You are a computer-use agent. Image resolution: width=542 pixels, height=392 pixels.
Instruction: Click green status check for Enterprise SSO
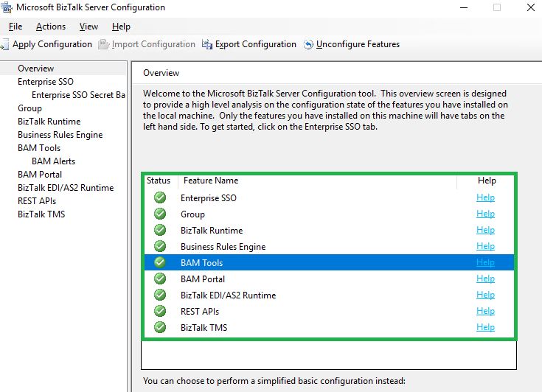160,198
